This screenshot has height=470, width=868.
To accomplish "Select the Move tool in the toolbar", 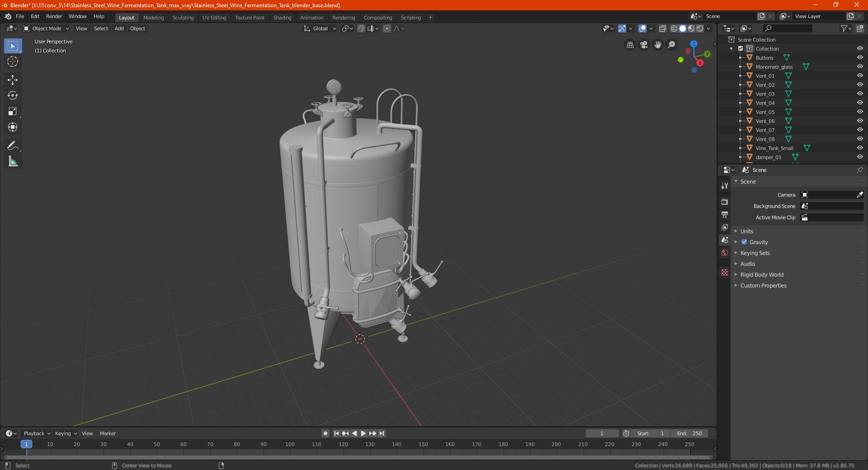I will [13, 80].
